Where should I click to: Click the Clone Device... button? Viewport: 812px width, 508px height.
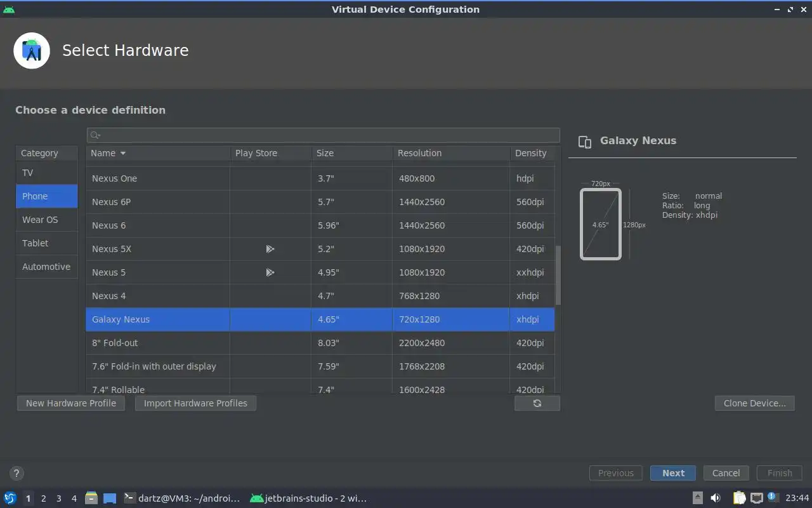(754, 403)
